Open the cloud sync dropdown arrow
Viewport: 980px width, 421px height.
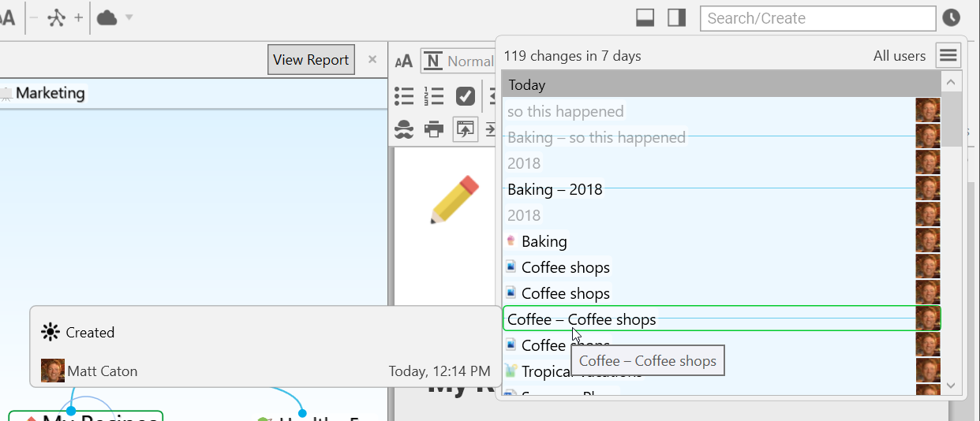point(129,18)
